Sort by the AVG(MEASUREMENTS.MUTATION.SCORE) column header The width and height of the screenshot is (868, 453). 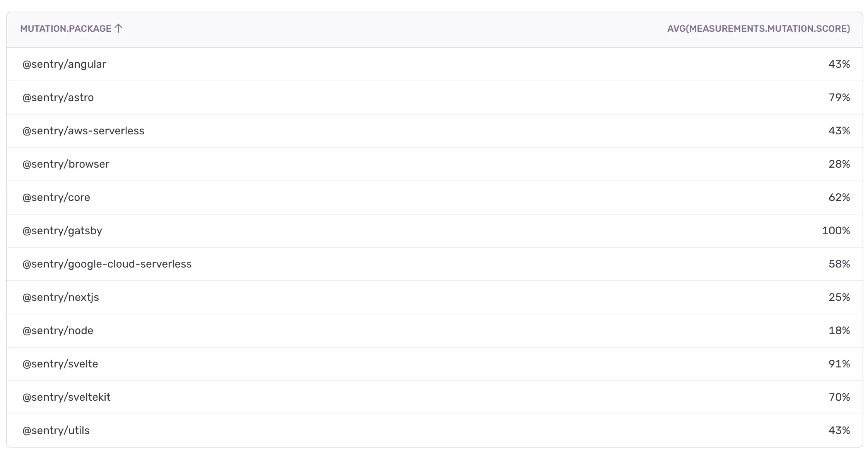click(758, 29)
